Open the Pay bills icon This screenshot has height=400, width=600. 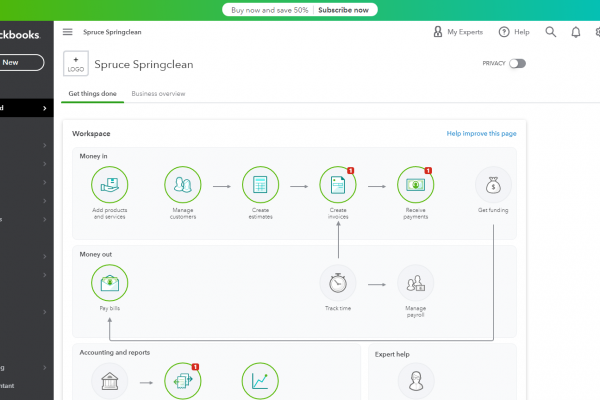109,283
